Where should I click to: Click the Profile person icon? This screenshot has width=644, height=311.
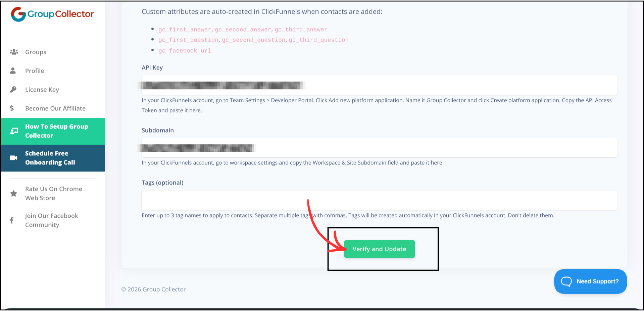[x=13, y=70]
